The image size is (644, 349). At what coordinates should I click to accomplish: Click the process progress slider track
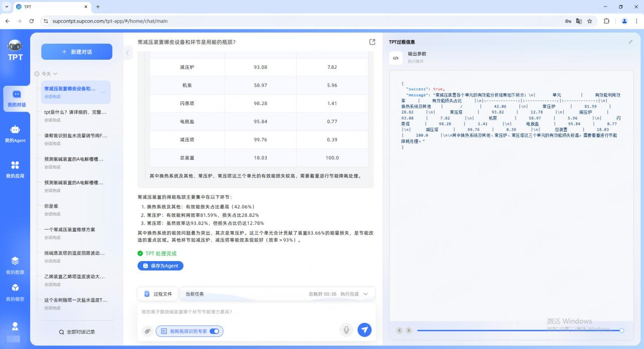(519, 330)
